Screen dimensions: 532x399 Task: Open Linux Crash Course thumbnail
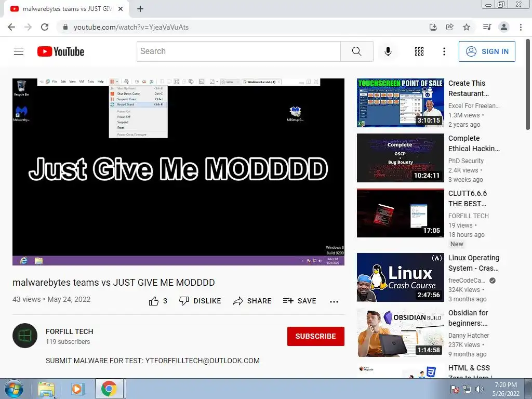(x=401, y=277)
